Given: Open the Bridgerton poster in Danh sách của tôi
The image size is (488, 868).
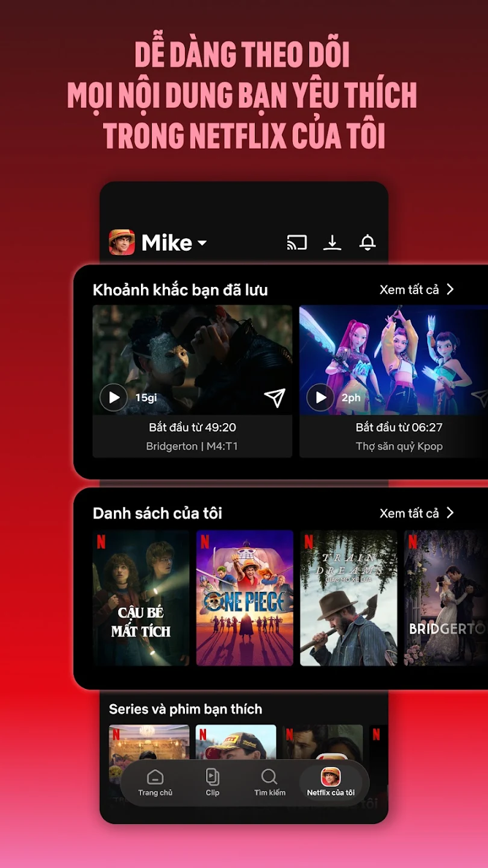Looking at the screenshot, I should 446,598.
